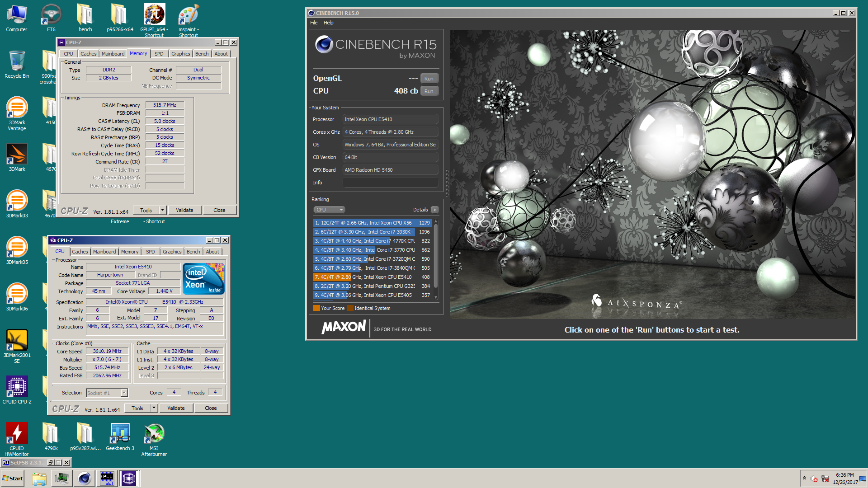Click the Intel Xeon inside logo
This screenshot has height=488, width=868.
203,279
